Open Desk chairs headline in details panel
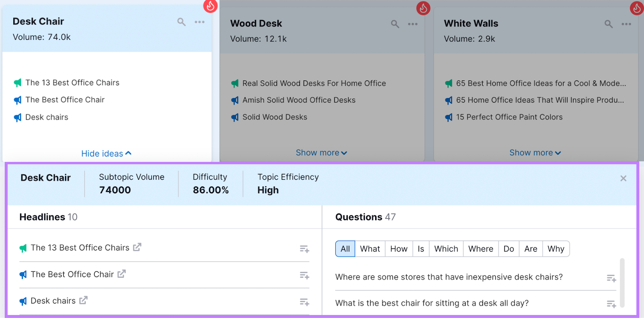The image size is (644, 318). (53, 301)
